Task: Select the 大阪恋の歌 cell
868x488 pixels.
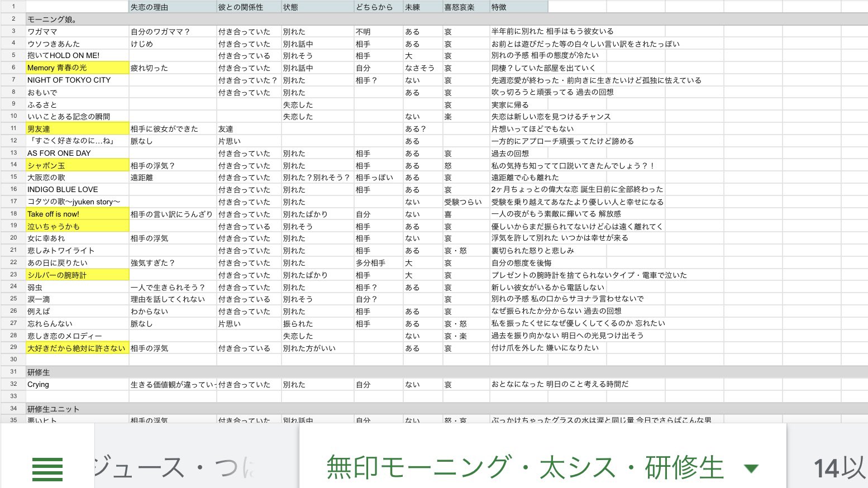Action: [x=77, y=178]
